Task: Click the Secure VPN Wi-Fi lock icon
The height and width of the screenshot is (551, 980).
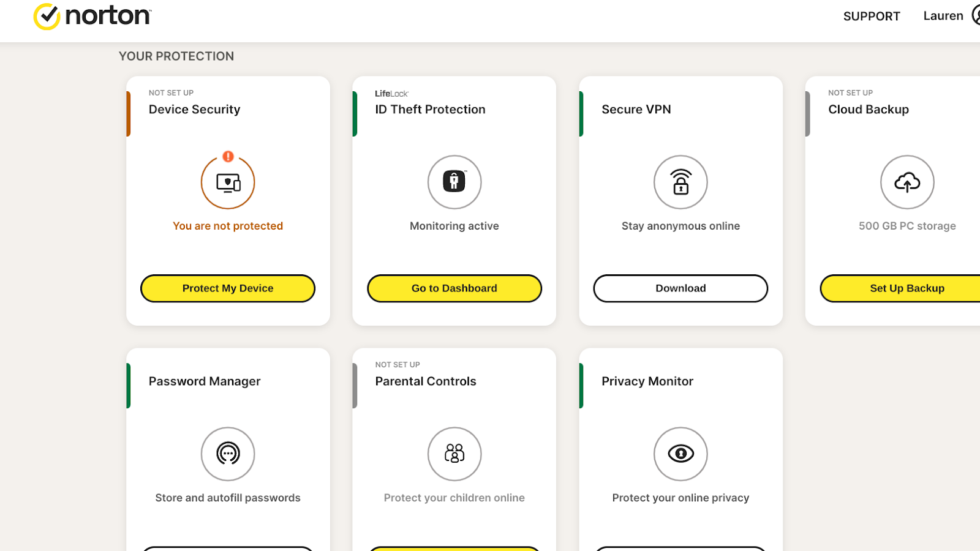Action: pos(680,182)
